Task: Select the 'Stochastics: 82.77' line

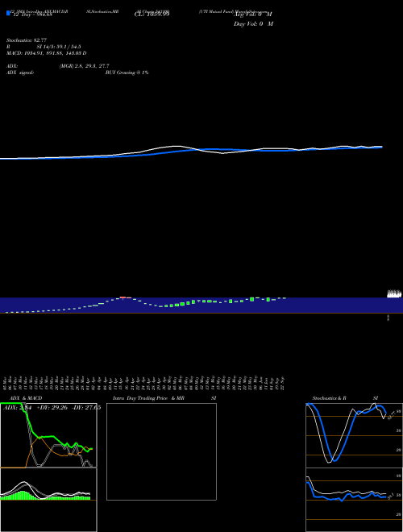Action: 27,40
